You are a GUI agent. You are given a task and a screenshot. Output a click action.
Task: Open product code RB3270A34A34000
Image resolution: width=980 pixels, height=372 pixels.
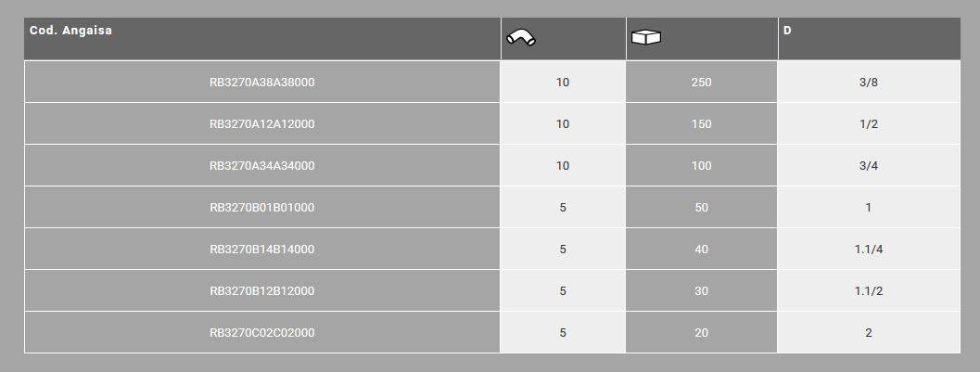[262, 166]
